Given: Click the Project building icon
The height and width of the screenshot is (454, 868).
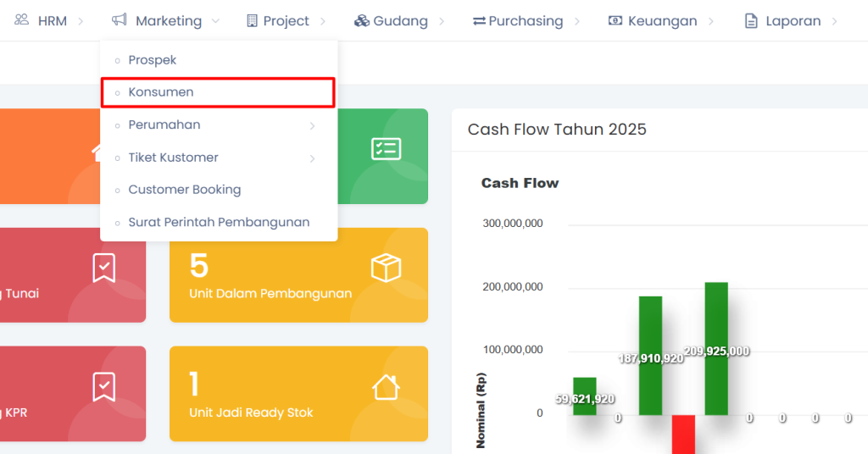Looking at the screenshot, I should pos(252,20).
